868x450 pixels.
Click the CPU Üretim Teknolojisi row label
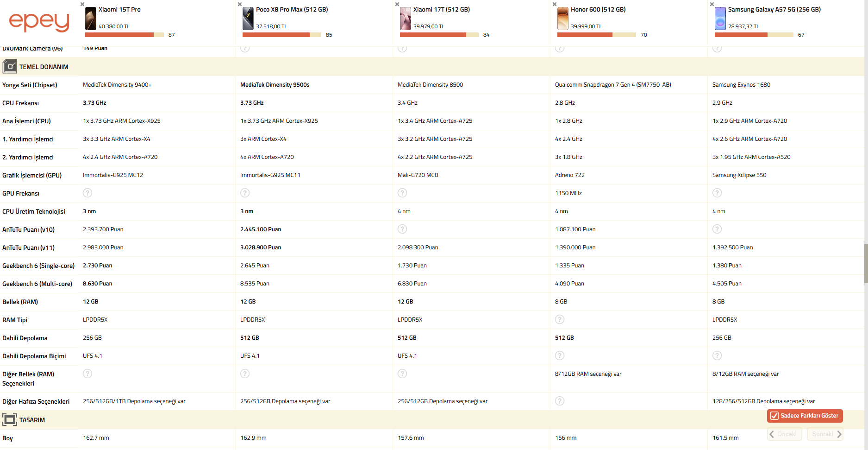tap(34, 211)
